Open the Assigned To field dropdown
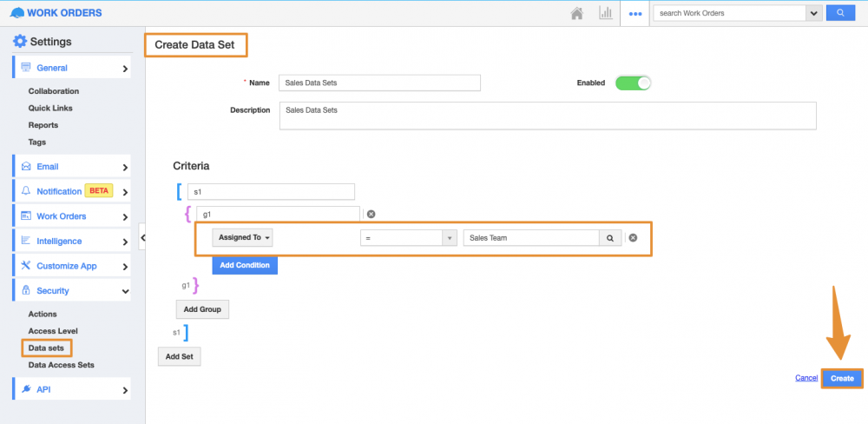 click(x=244, y=238)
